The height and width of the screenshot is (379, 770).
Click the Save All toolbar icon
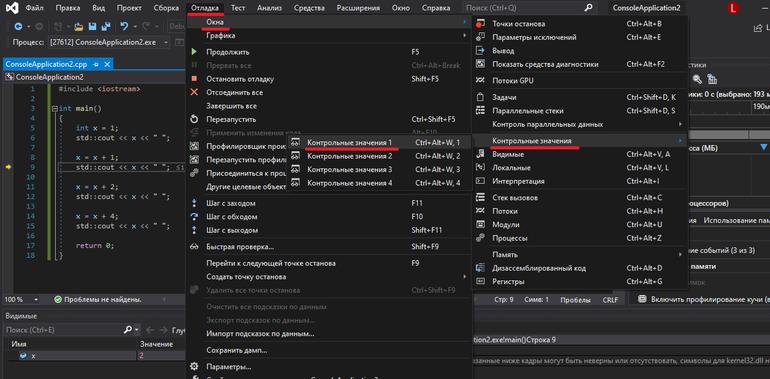pyautogui.click(x=105, y=27)
